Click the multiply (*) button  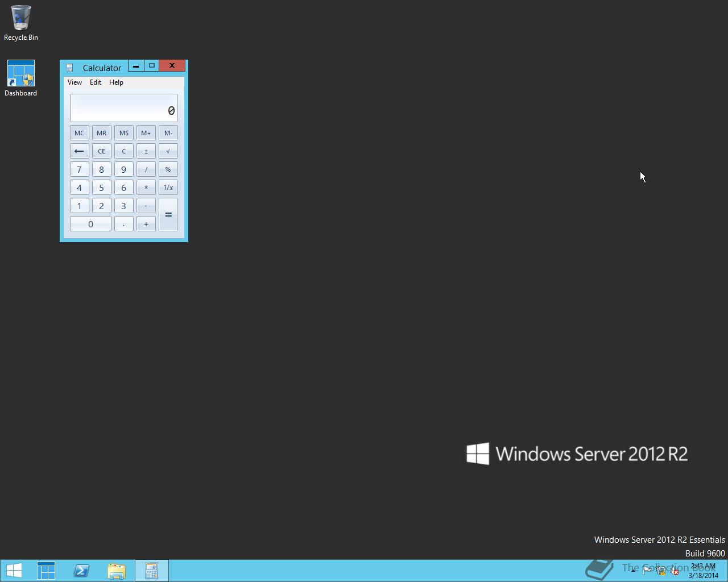click(x=146, y=188)
